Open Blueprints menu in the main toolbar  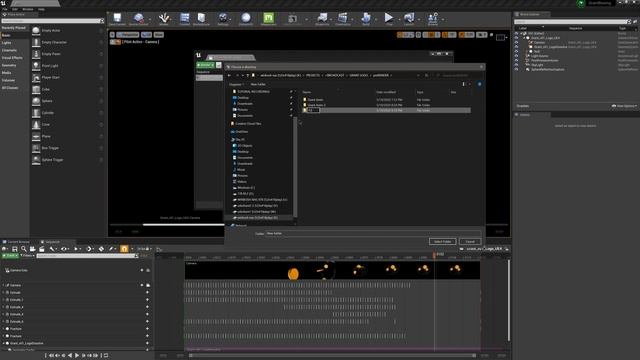[x=322, y=18]
